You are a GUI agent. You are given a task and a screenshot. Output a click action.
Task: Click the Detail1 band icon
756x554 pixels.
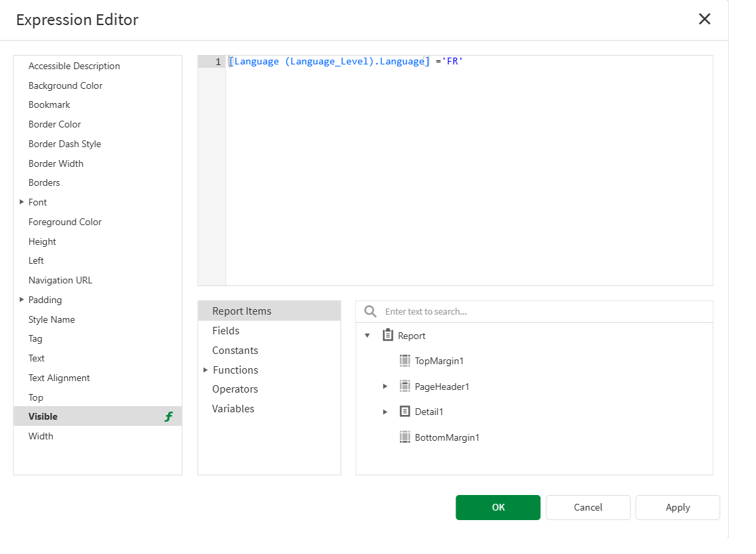click(x=405, y=412)
